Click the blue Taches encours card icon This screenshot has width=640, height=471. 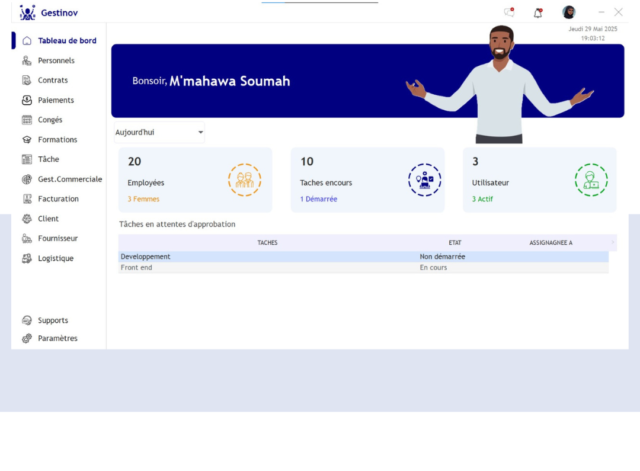[x=424, y=180]
